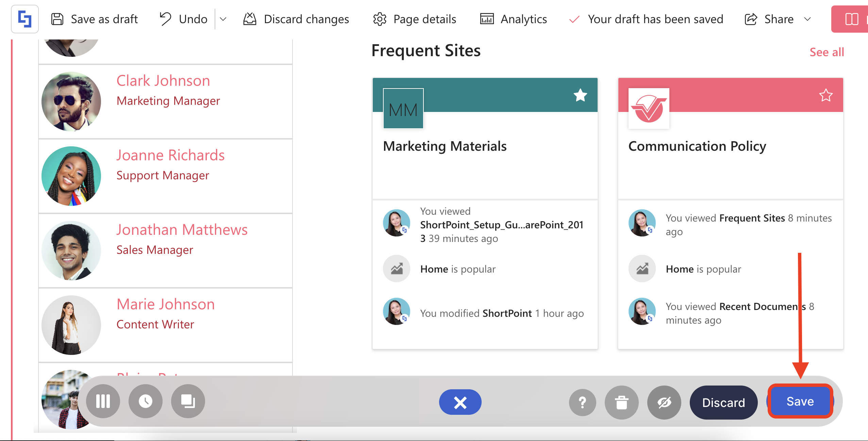
Task: Open the history clock icon
Action: pyautogui.click(x=146, y=402)
